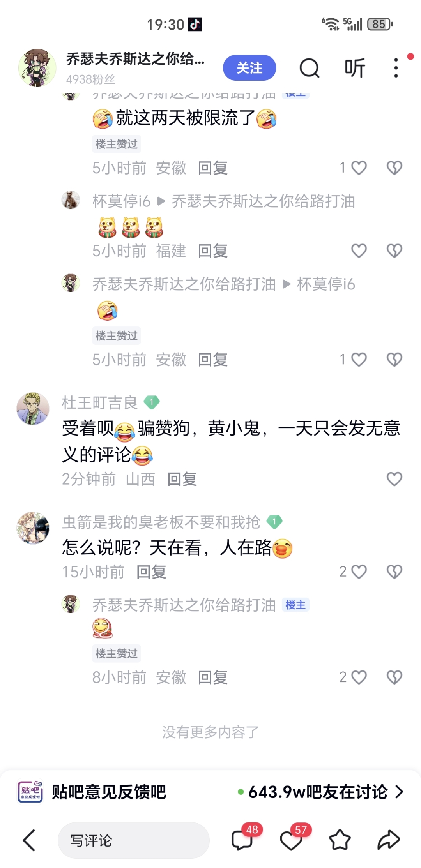
Task: Follow the author with 关注 button
Action: [x=249, y=68]
